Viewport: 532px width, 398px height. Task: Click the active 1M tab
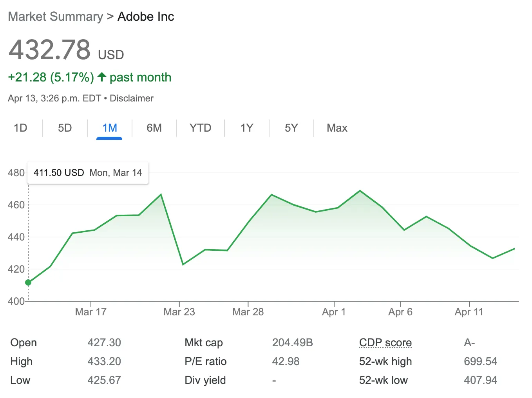(110, 128)
